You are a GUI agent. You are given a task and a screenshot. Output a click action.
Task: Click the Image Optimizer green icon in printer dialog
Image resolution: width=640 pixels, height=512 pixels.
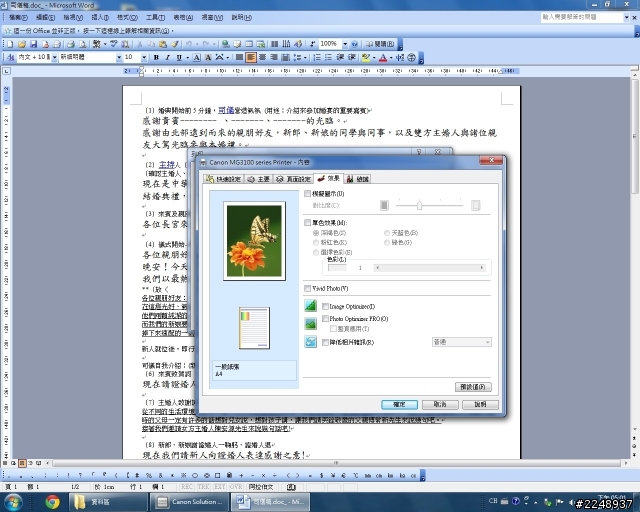point(311,305)
